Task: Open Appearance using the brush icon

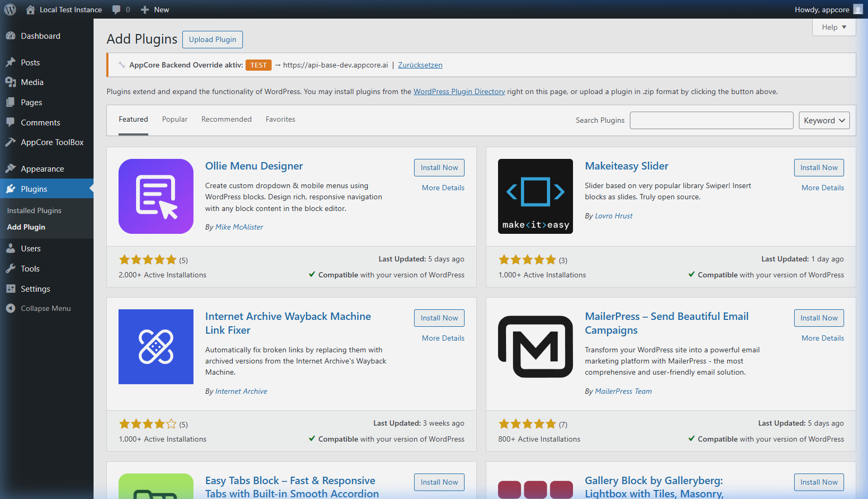Action: (x=11, y=168)
